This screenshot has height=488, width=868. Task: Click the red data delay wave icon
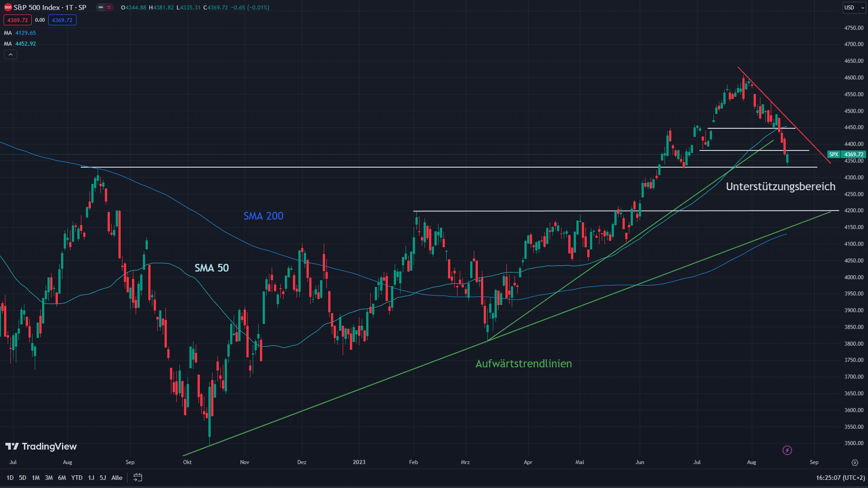[x=109, y=7]
